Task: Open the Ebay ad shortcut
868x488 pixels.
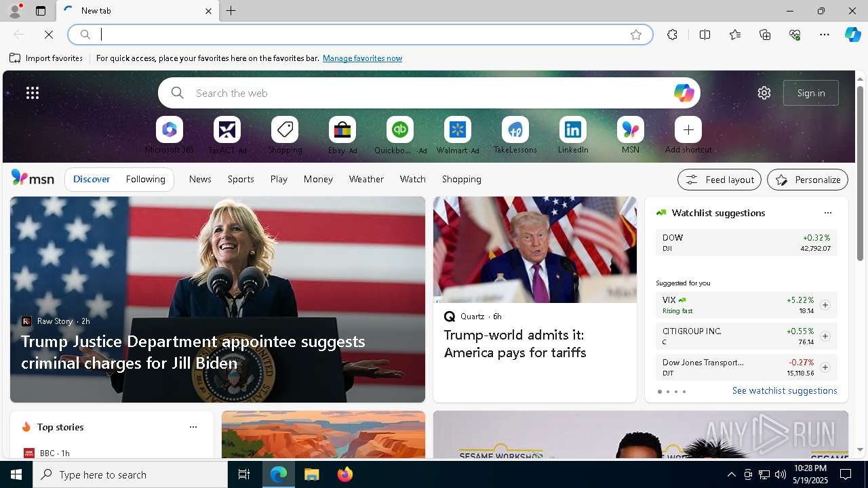Action: pyautogui.click(x=342, y=129)
